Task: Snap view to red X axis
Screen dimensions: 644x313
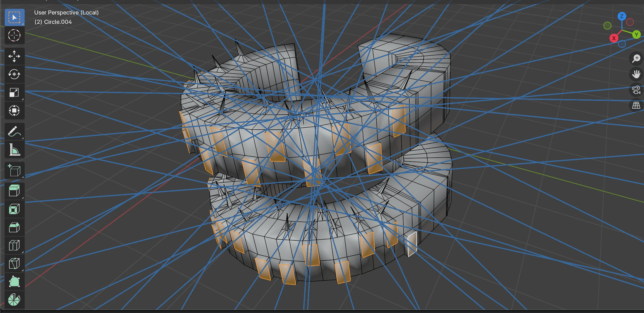Action: point(614,38)
